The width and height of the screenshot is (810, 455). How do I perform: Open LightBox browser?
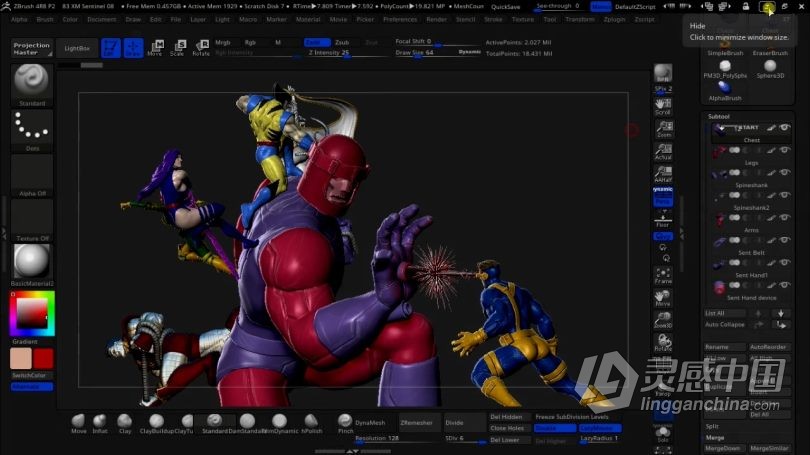click(x=77, y=49)
